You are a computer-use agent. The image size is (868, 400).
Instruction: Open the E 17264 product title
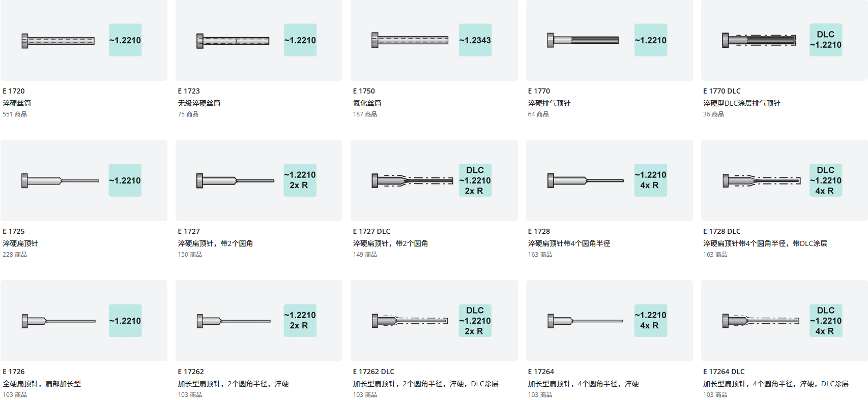(541, 372)
